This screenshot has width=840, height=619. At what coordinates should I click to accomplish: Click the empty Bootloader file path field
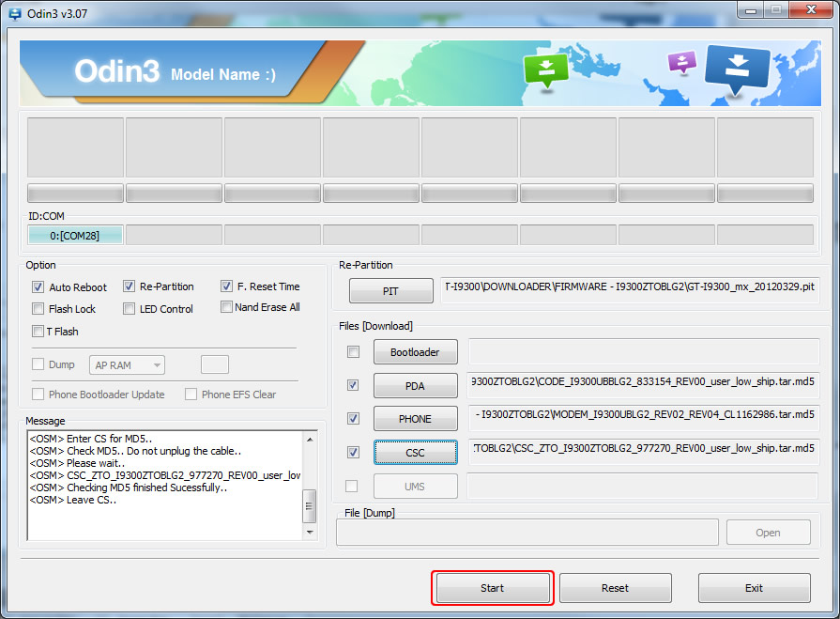click(x=644, y=351)
